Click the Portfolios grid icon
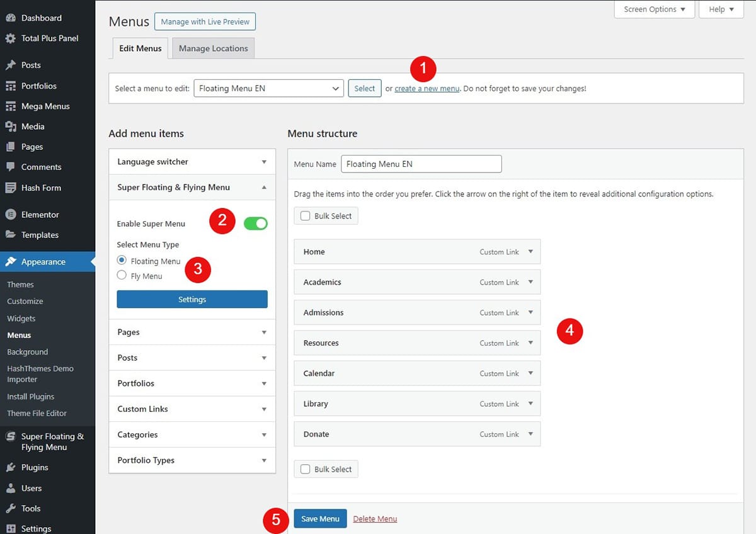 point(11,86)
